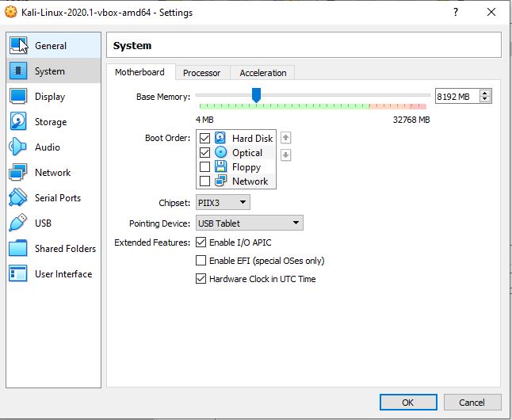
Task: Switch to the Processor tab
Action: coord(201,73)
